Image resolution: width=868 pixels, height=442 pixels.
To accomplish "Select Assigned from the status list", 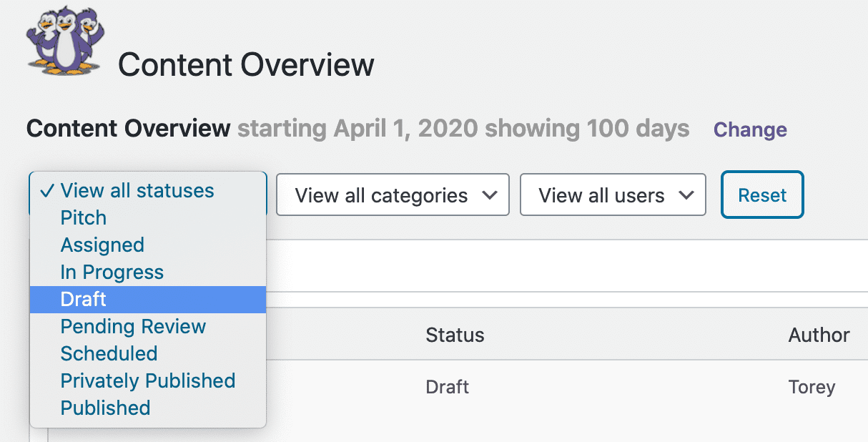I will click(102, 245).
